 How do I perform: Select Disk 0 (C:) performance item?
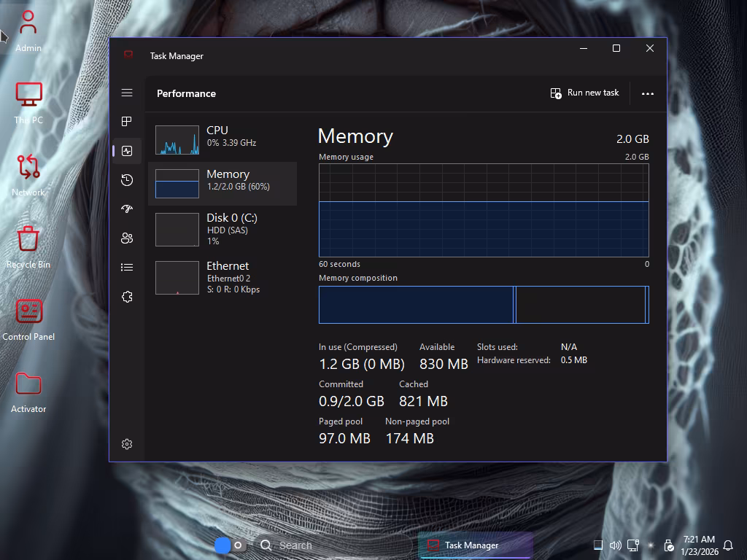222,229
